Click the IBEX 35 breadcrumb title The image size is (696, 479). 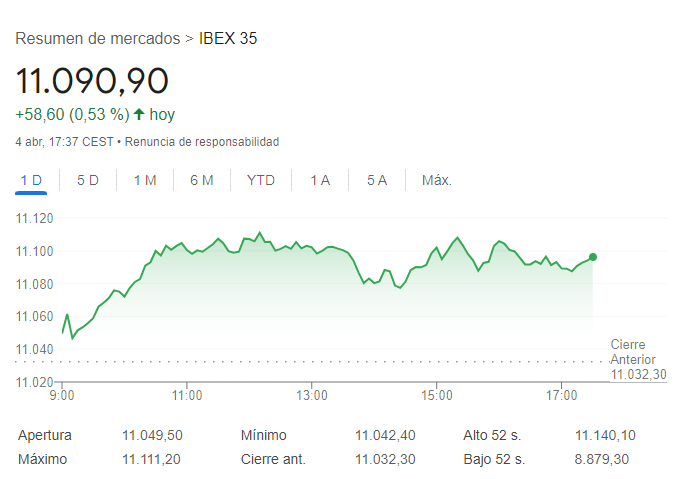click(228, 39)
